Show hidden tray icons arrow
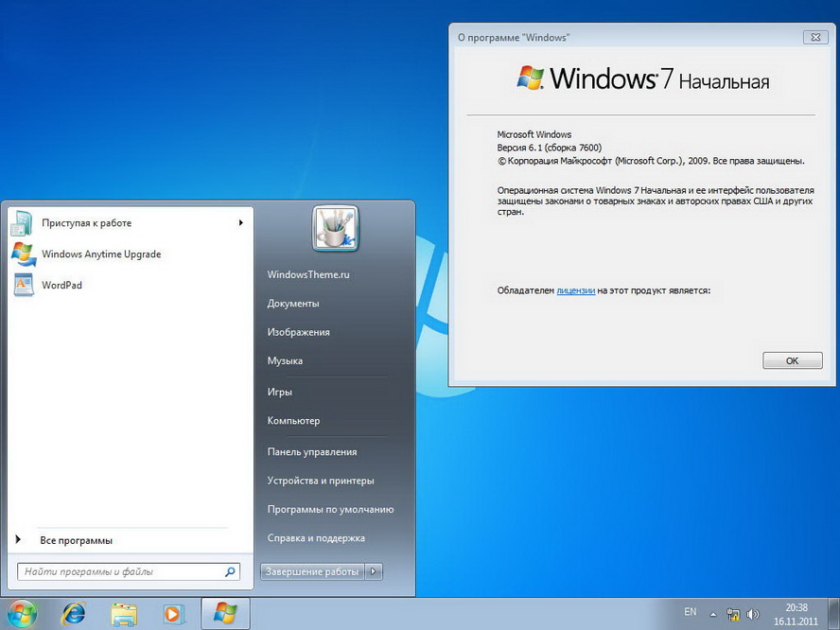The image size is (840, 630). coord(713,614)
